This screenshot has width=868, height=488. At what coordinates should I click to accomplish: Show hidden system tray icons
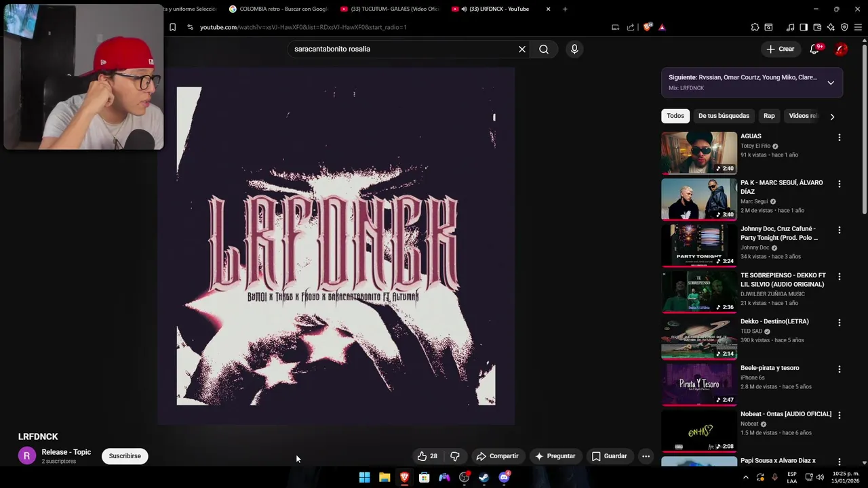[746, 477]
